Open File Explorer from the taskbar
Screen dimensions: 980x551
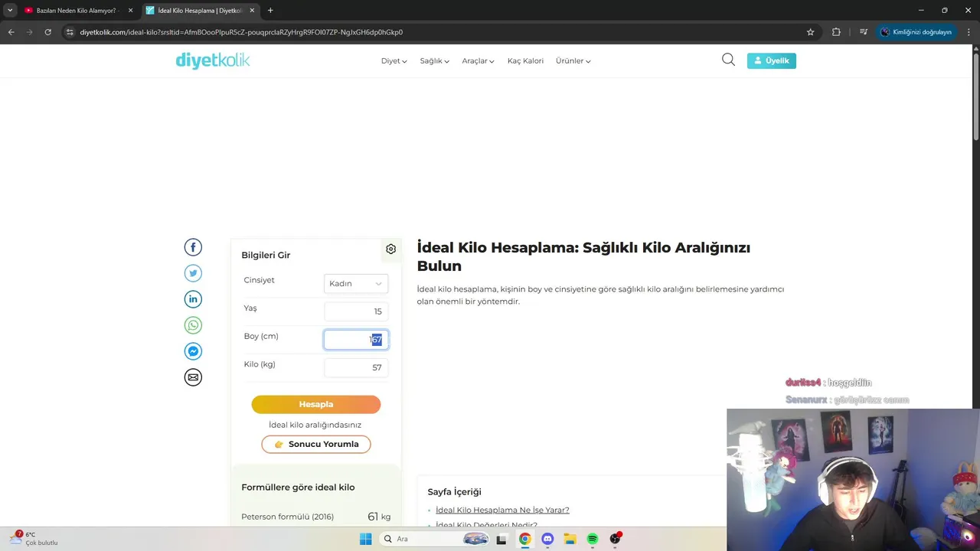point(570,539)
